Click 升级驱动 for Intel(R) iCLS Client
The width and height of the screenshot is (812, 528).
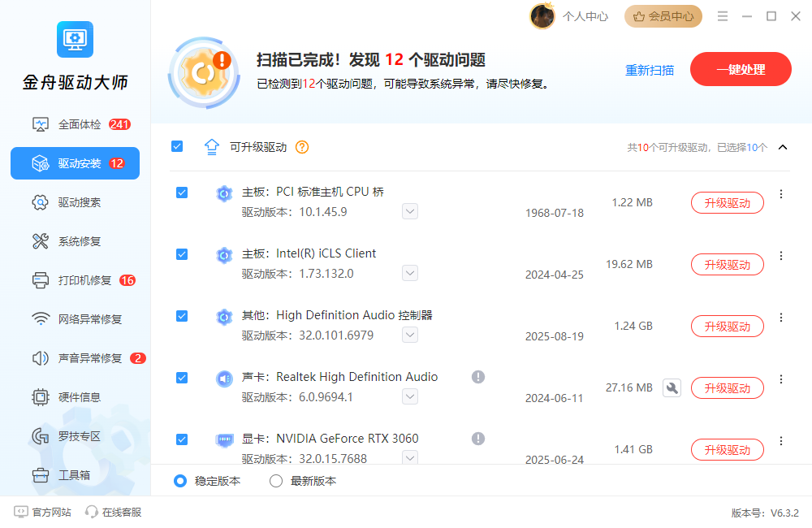pyautogui.click(x=727, y=264)
